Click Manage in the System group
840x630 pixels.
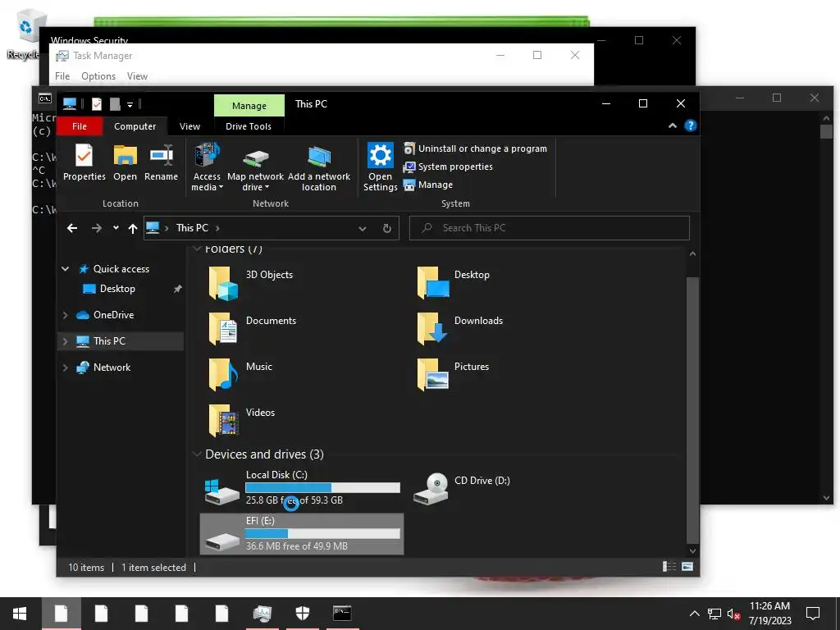tap(428, 185)
